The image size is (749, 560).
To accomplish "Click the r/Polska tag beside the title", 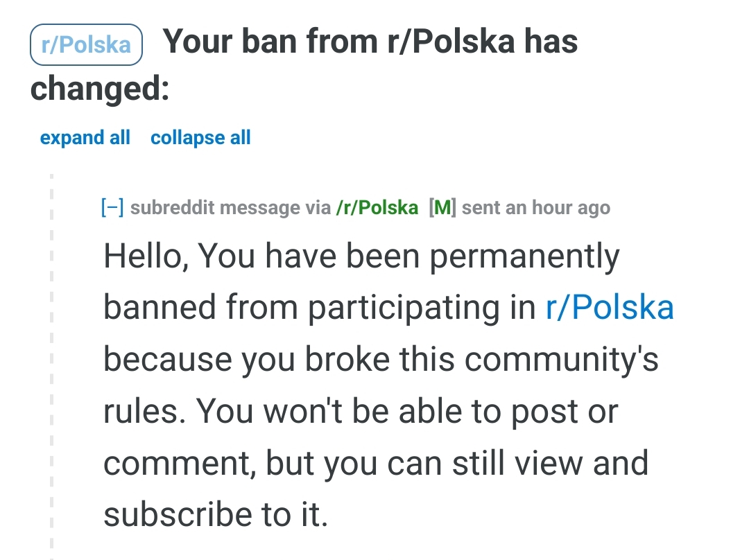I will 86,45.
